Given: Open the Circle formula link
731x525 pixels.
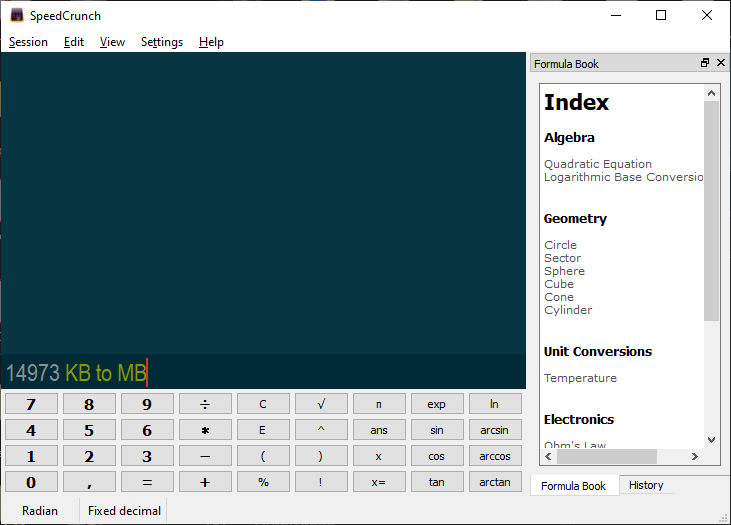Looking at the screenshot, I should pyautogui.click(x=560, y=245).
